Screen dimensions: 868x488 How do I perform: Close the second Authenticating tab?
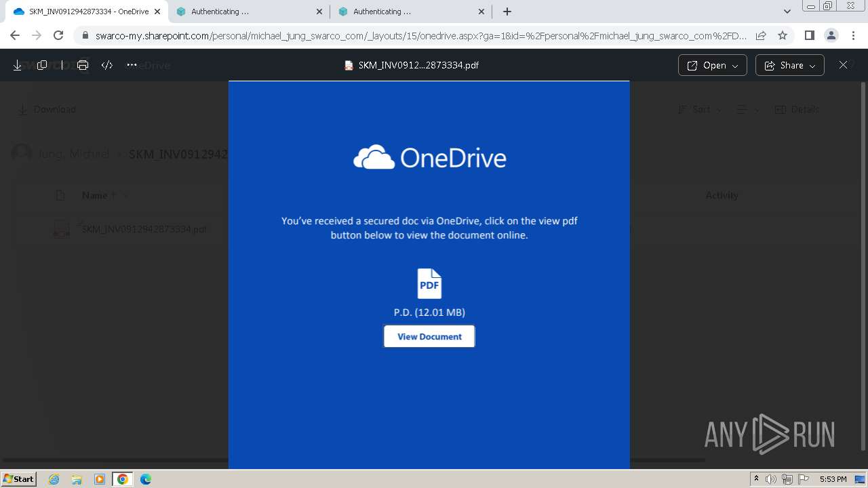(x=319, y=12)
